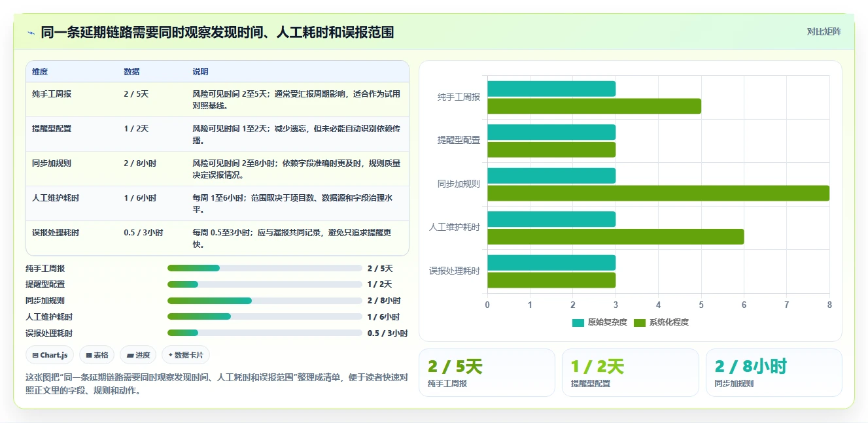Click the green 提醒型配置 chart bar
The image size is (868, 423).
point(551,149)
